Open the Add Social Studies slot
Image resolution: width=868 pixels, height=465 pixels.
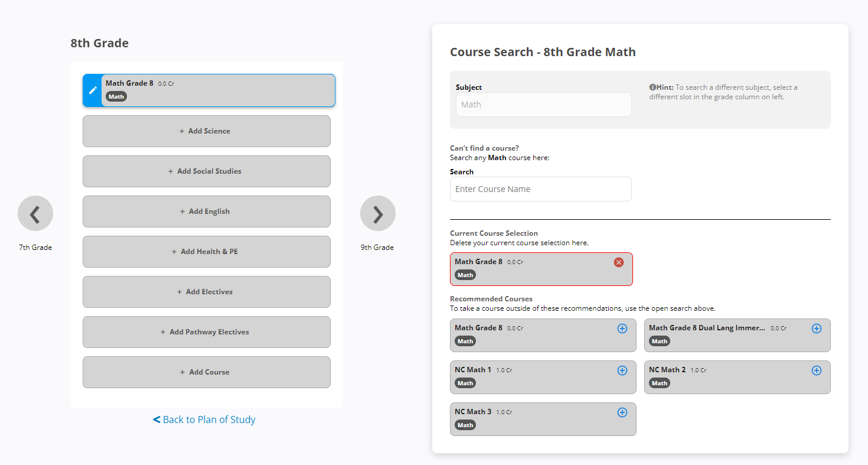[x=206, y=171]
